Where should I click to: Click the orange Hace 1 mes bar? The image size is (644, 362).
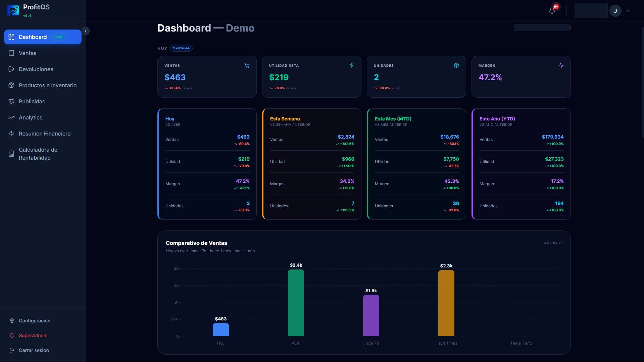[x=446, y=303]
